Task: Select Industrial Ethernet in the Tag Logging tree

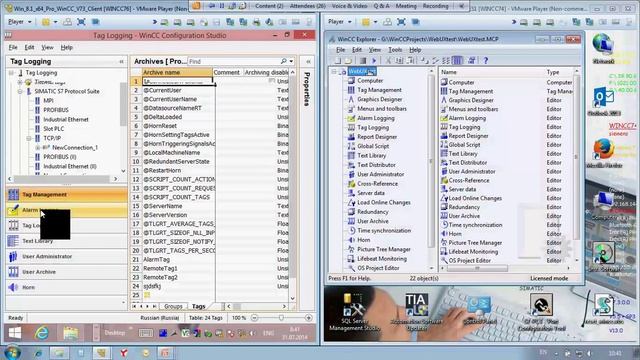Action: (x=66, y=119)
